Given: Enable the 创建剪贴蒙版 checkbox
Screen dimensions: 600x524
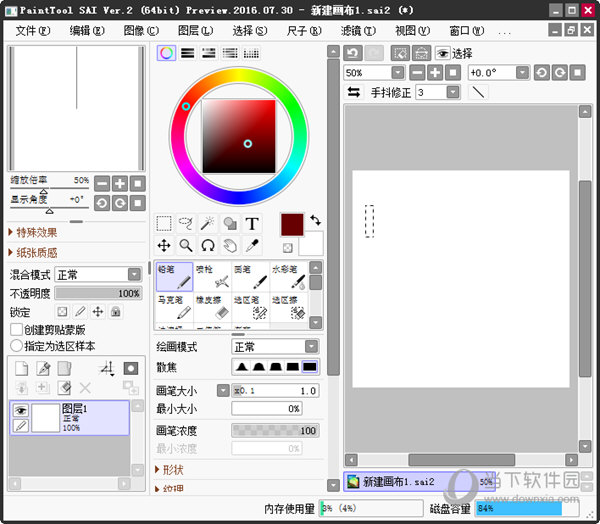Looking at the screenshot, I should (17, 329).
